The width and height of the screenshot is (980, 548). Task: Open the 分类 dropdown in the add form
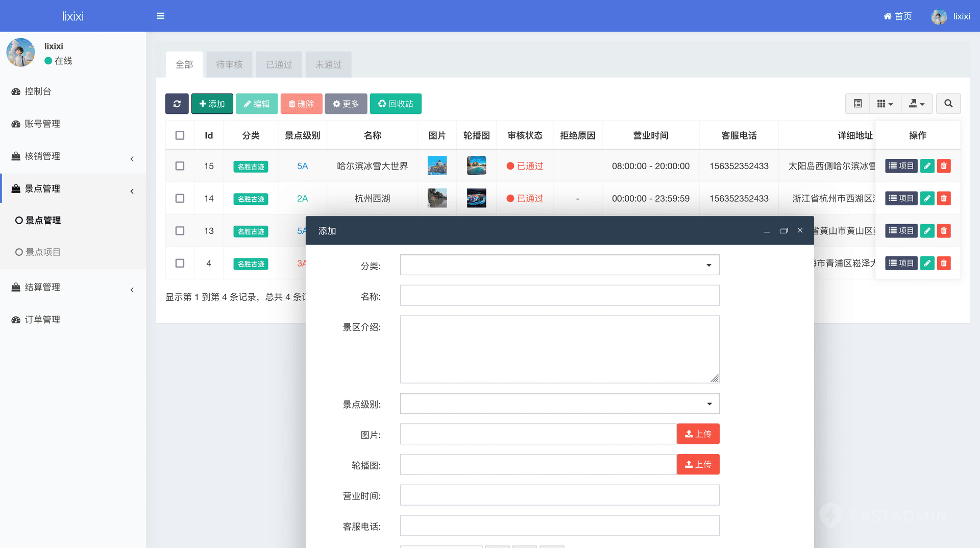click(559, 265)
